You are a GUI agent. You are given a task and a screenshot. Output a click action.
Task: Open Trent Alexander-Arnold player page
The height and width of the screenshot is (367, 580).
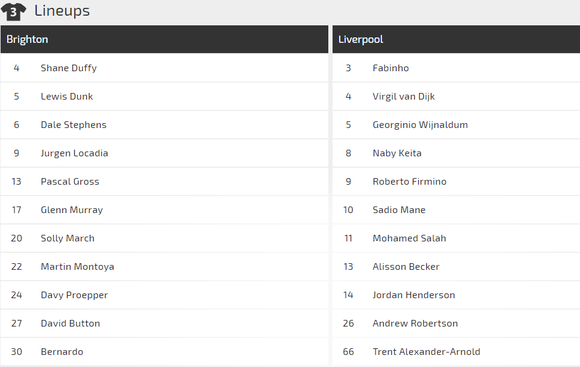tap(426, 351)
